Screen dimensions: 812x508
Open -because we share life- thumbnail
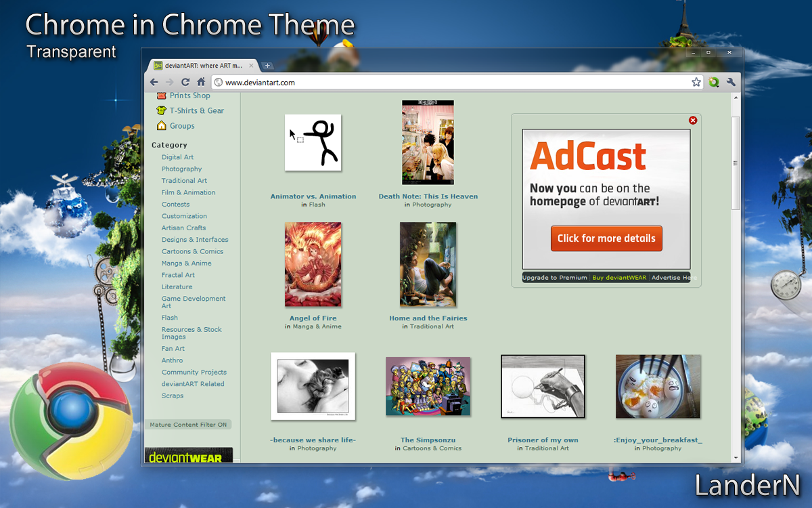pyautogui.click(x=313, y=386)
